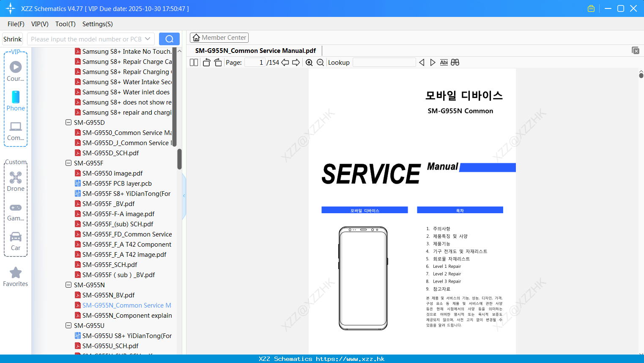Open SM-G955F_F_A T42 Component file

(x=127, y=244)
